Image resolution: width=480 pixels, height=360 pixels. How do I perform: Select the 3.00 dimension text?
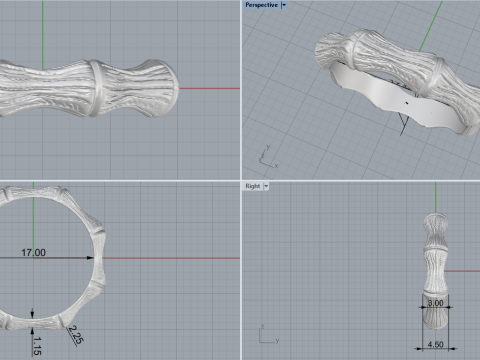435,303
